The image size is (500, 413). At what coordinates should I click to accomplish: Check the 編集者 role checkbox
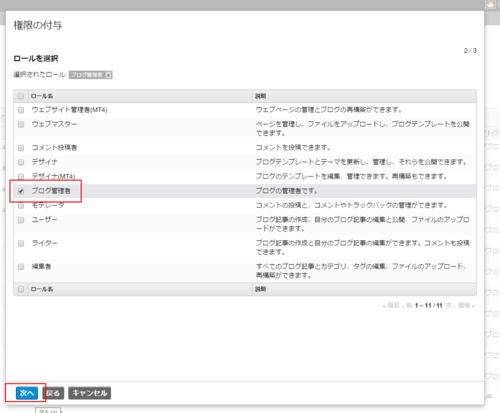click(21, 267)
